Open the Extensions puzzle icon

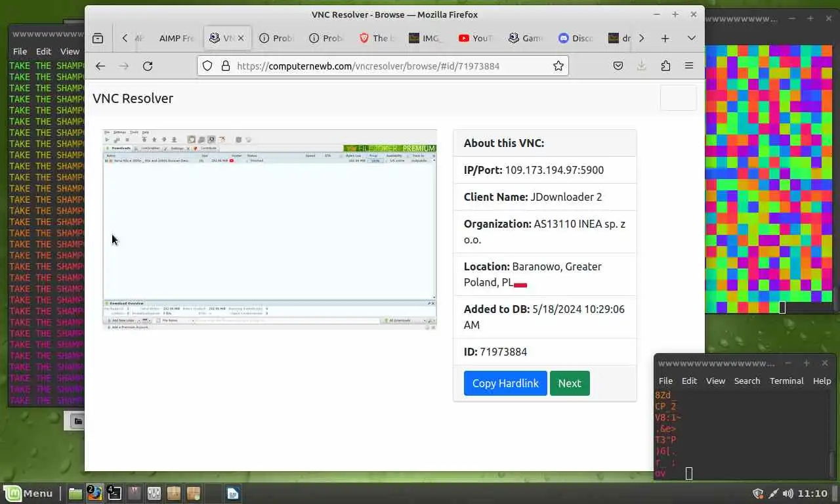(665, 66)
